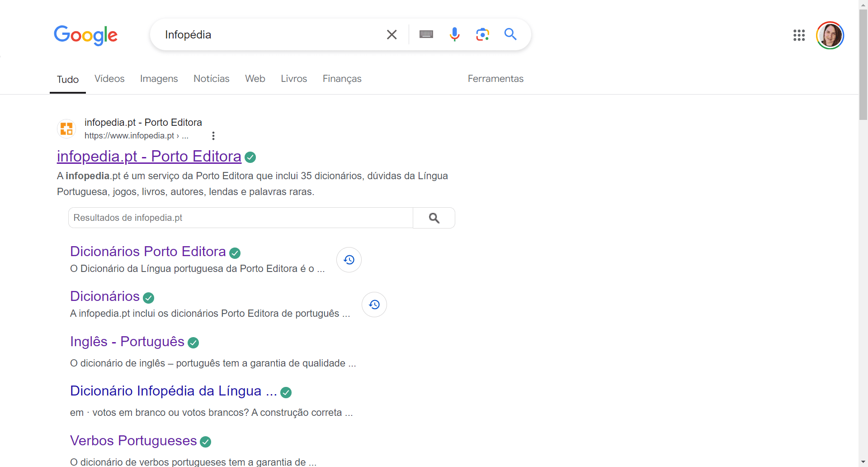Open three-dot menu beside infopedia.pt URL
868x467 pixels.
[213, 136]
